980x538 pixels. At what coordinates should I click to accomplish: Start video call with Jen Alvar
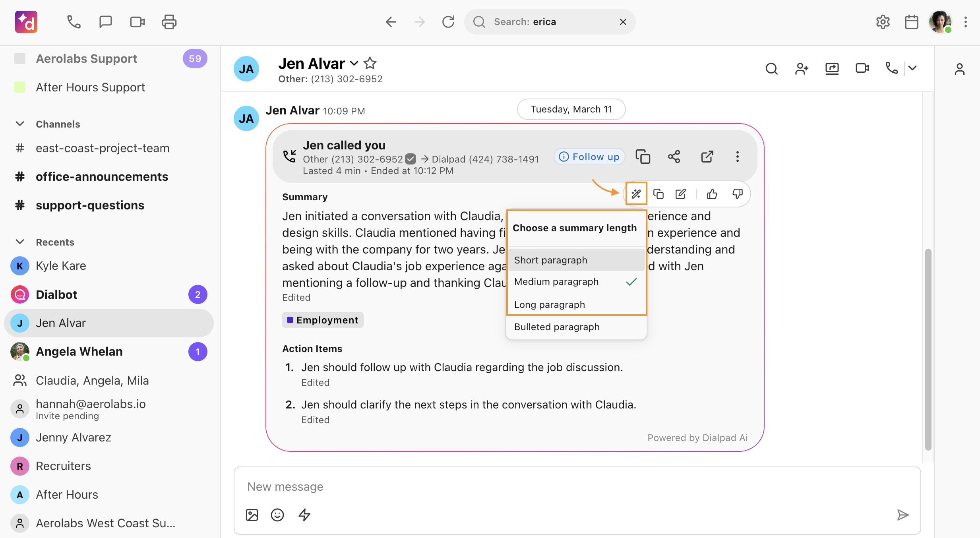[x=862, y=69]
